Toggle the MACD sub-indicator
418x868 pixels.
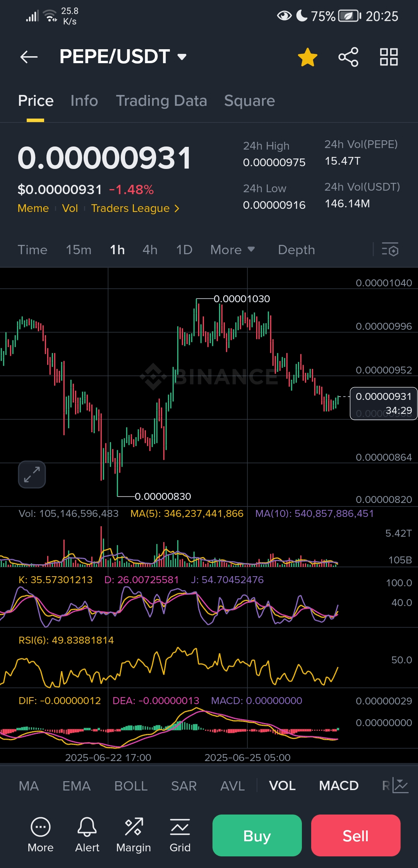tap(339, 786)
